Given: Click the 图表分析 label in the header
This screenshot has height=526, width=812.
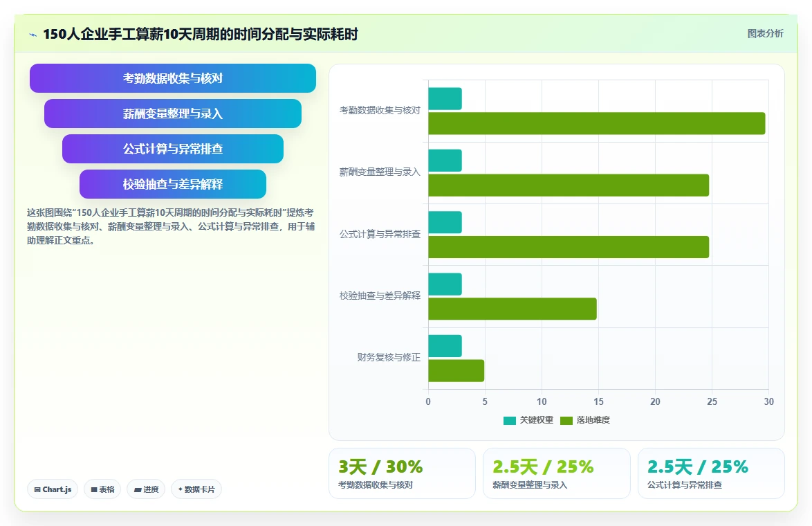Looking at the screenshot, I should (765, 34).
